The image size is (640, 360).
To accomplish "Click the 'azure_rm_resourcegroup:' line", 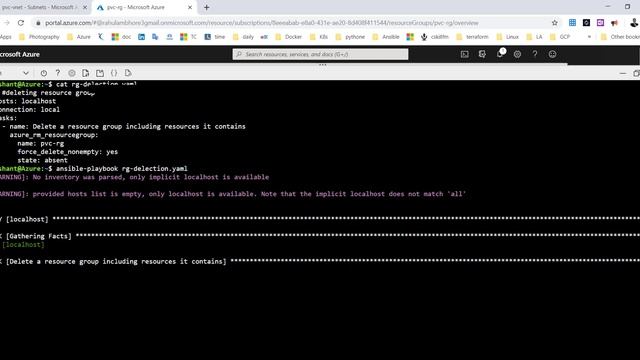I will coord(54,135).
